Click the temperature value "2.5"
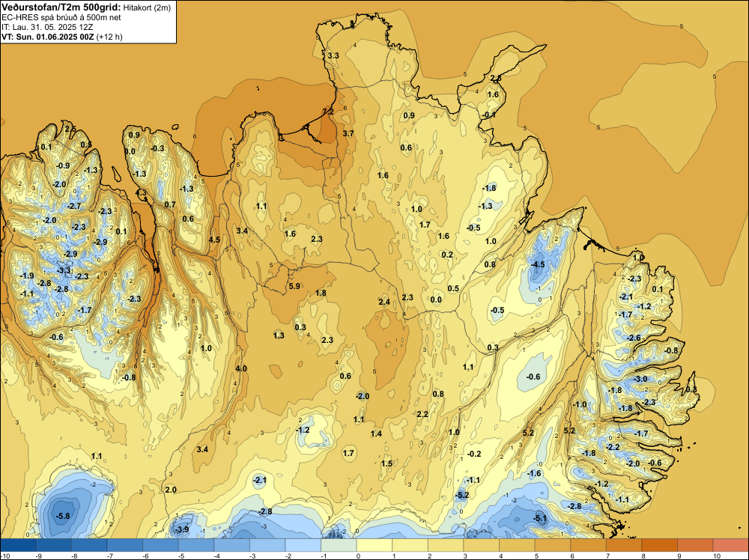Screen dimensions: 749x560 (70, 129)
